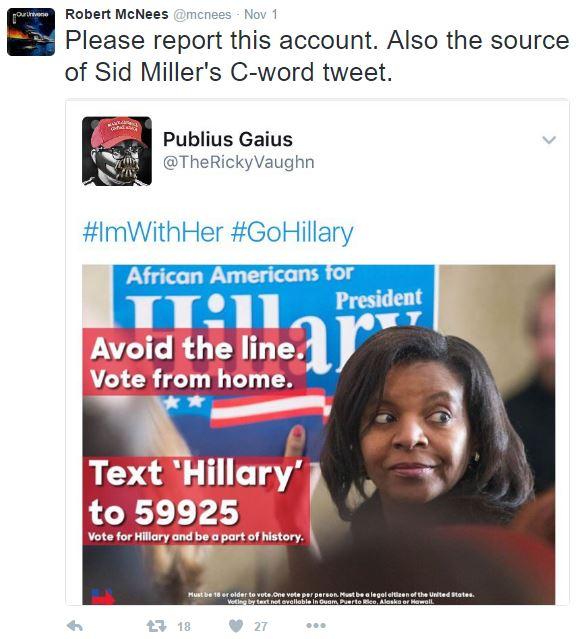
Task: Open Publius Gaius display name
Action: coord(228,139)
